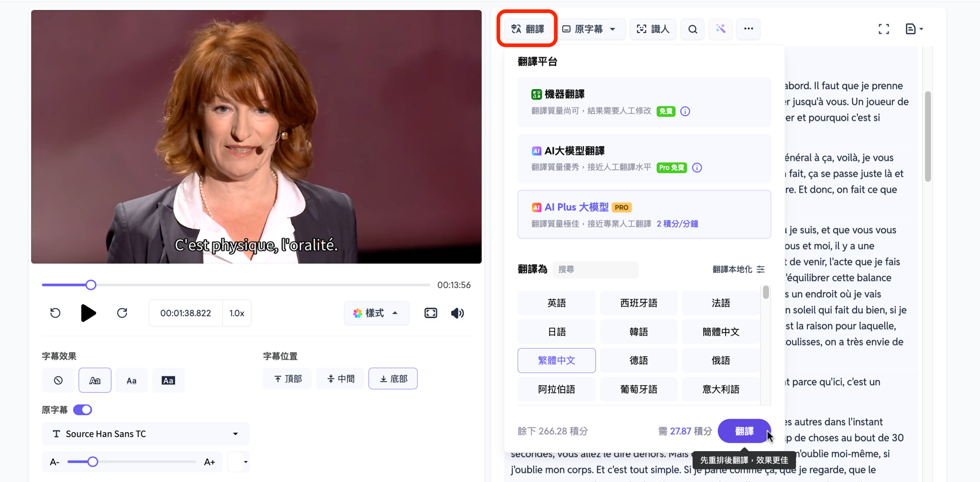
Task: Deselect 繁體中文 target language
Action: pos(557,360)
